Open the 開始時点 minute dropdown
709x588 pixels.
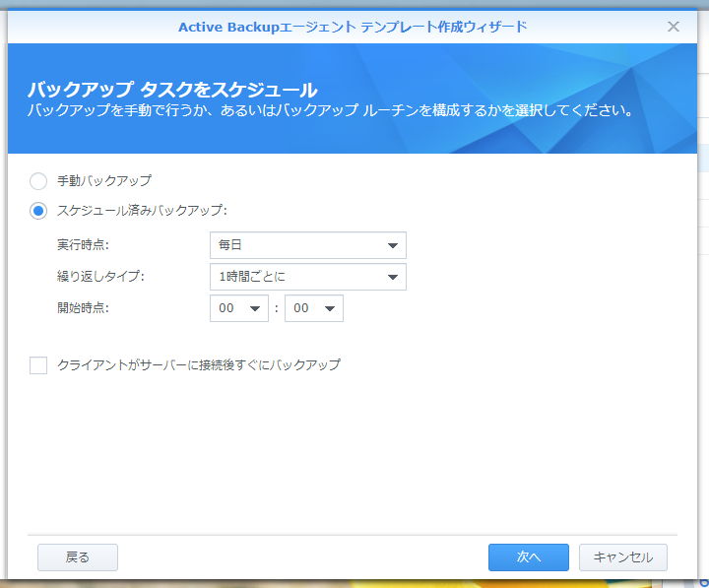[x=314, y=308]
